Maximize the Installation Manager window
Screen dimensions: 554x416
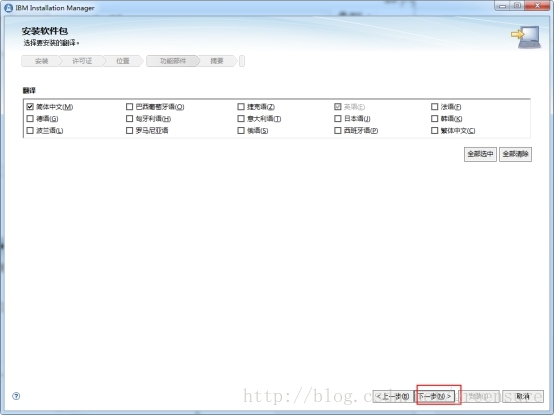[517, 6]
